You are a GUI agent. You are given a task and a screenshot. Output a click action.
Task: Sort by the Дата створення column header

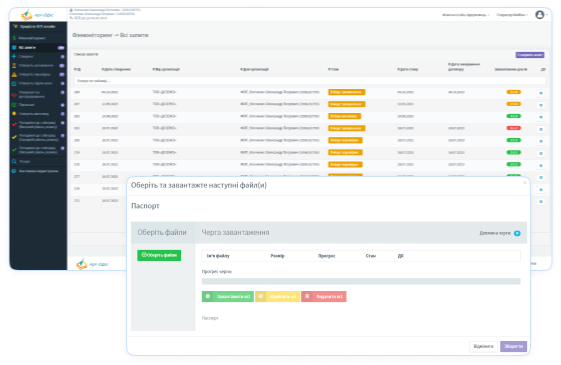[116, 69]
